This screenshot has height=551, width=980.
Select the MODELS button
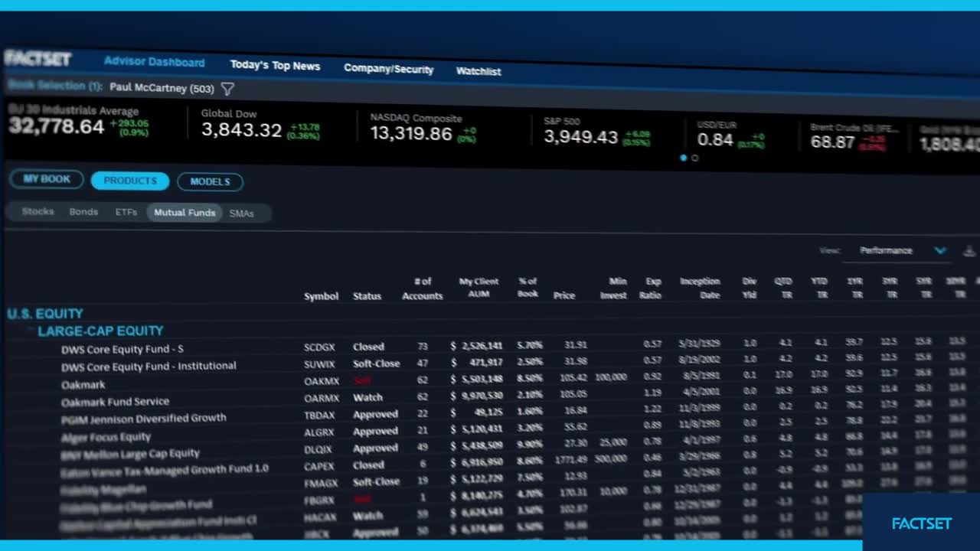210,181
